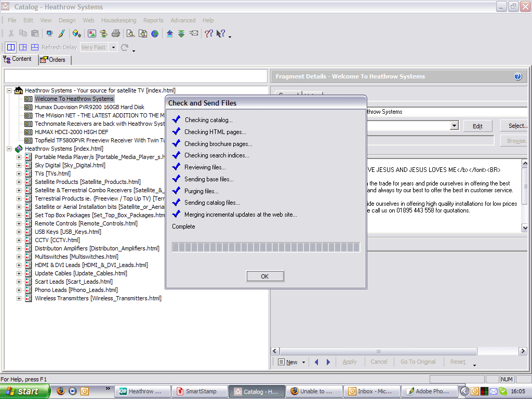
Task: Expand the USB Keys tree node
Action: tap(19, 232)
